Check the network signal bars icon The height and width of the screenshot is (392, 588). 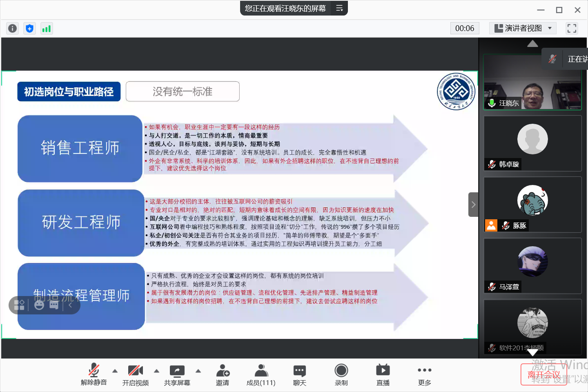[x=47, y=28]
